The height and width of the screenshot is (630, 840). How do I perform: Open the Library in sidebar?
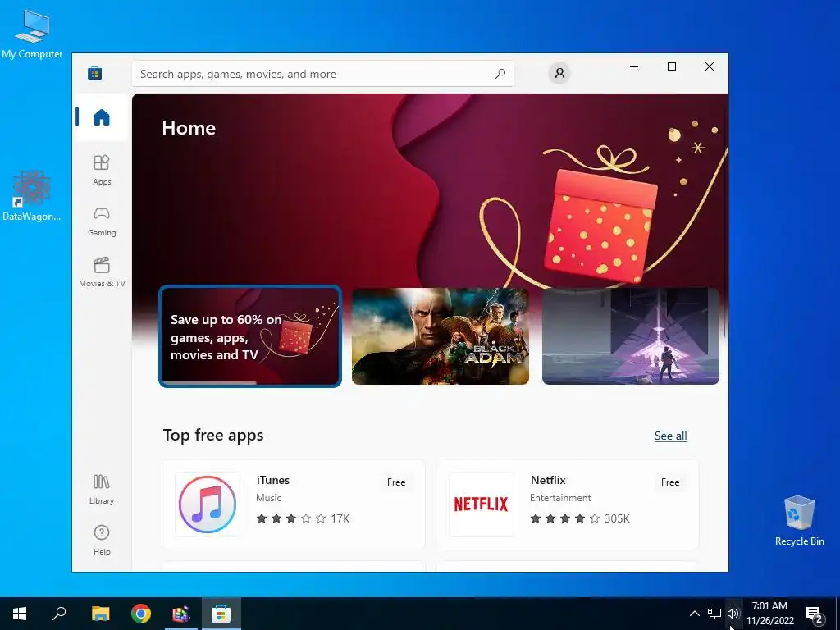point(102,489)
